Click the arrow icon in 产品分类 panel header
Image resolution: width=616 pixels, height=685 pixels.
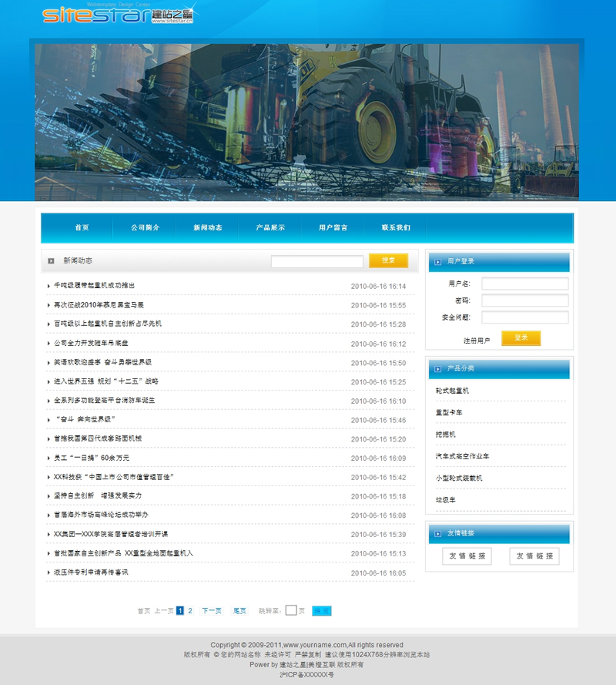(437, 369)
